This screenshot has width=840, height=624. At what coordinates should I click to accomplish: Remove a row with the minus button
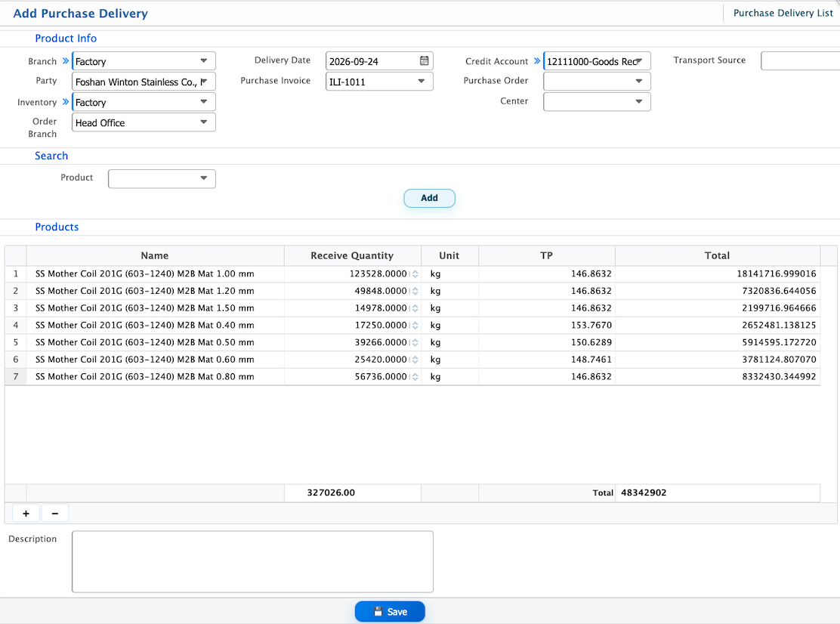54,514
